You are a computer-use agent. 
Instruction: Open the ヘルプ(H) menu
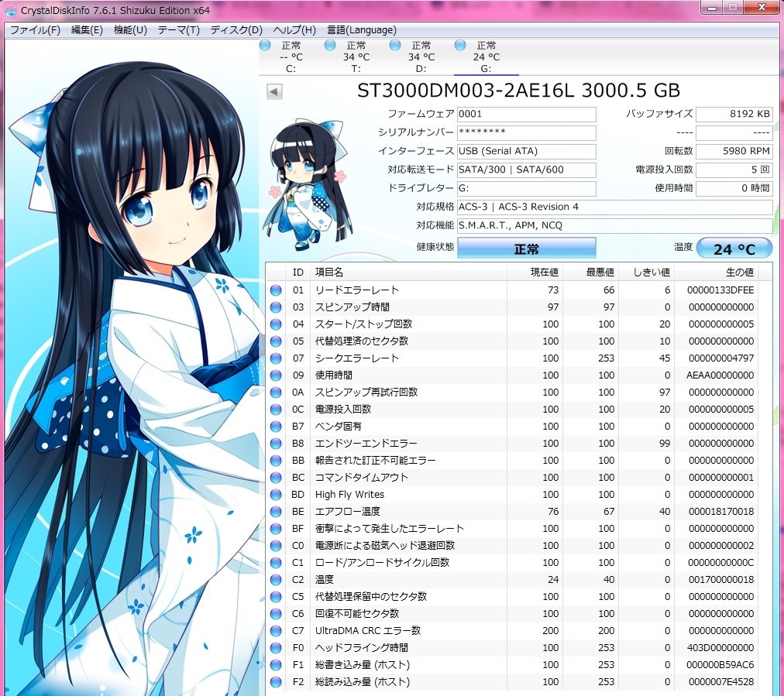point(294,30)
